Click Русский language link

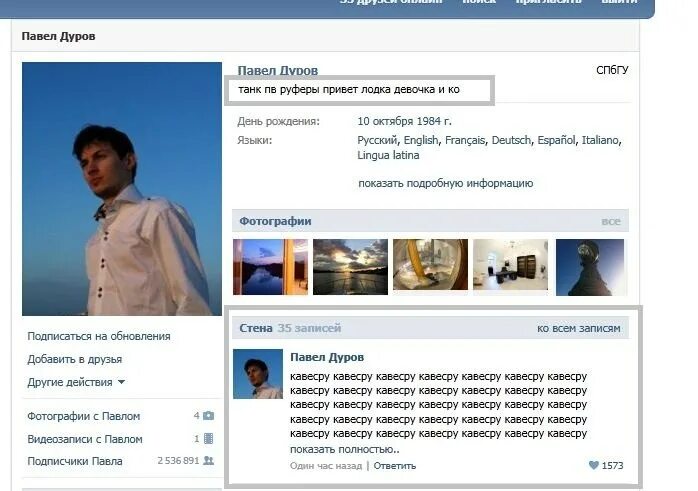tap(377, 140)
